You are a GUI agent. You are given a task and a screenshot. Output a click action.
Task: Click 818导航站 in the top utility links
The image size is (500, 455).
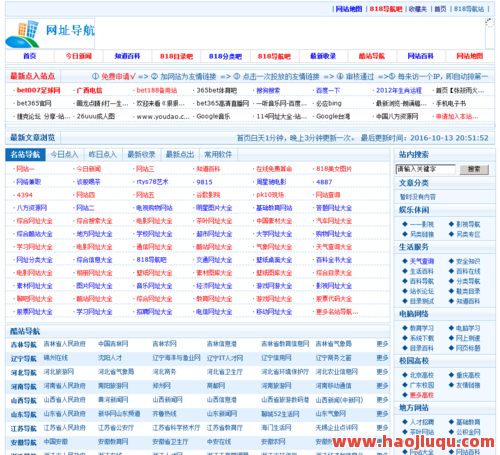pyautogui.click(x=469, y=9)
